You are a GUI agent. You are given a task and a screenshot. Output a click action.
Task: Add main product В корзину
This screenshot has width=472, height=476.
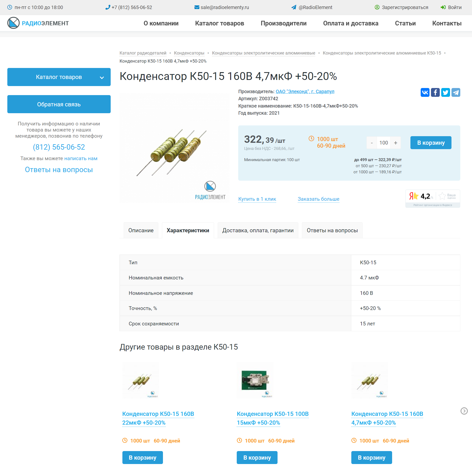pos(431,143)
